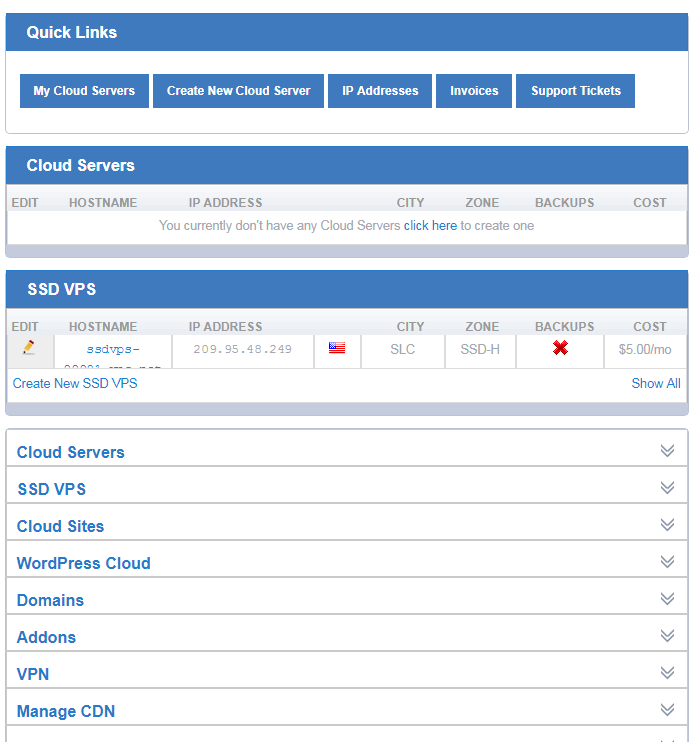Image resolution: width=694 pixels, height=742 pixels.
Task: Open the ssdvps- hostname link
Action: point(113,349)
